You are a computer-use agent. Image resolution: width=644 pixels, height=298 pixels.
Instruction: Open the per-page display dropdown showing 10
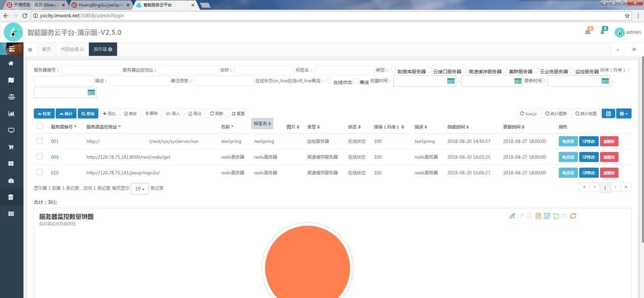139,188
